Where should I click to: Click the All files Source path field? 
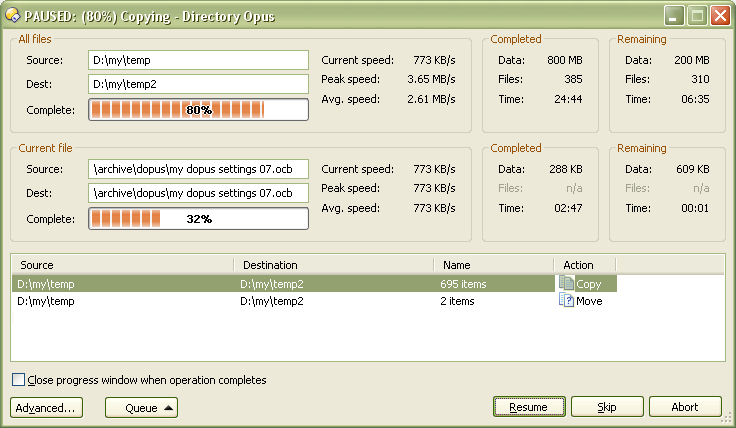198,60
